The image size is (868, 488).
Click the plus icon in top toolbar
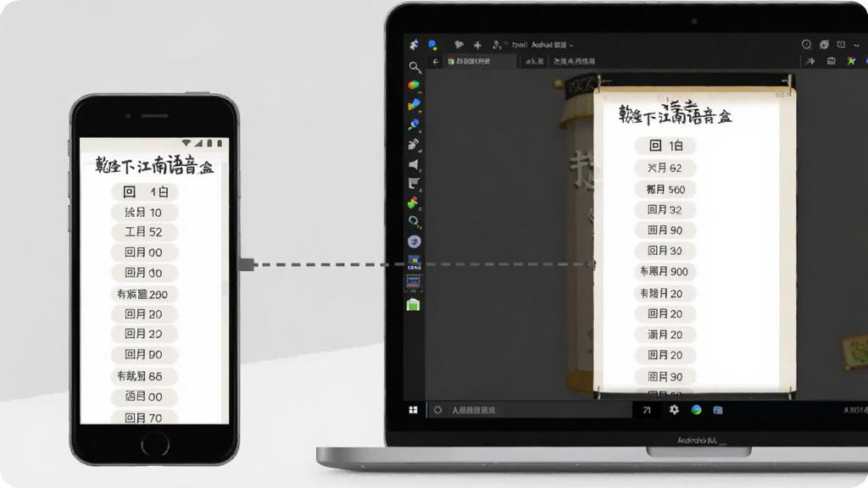tap(477, 46)
